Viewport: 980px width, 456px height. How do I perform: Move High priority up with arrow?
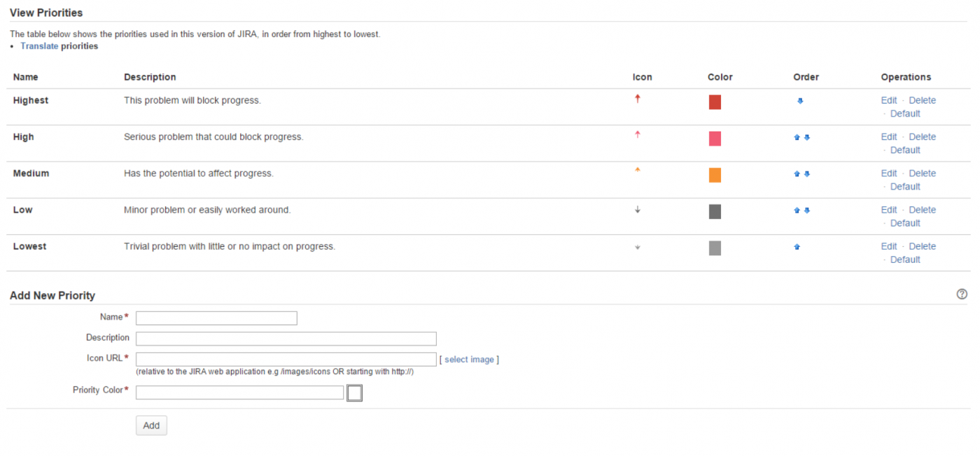[x=797, y=138]
